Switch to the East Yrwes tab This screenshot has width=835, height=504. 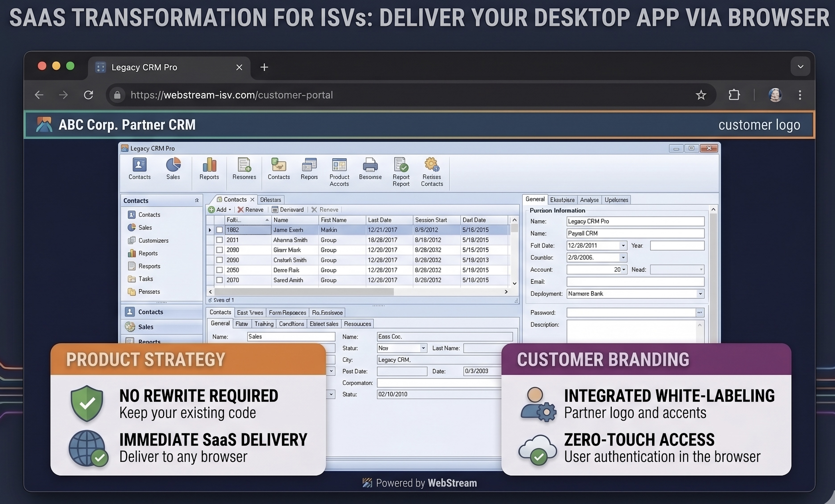[x=250, y=312]
